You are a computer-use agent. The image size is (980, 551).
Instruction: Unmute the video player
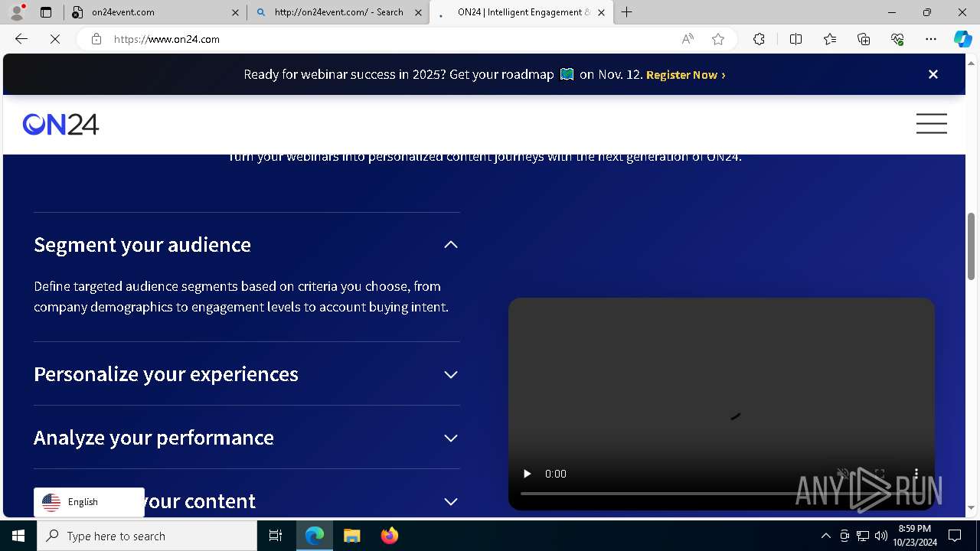point(843,474)
